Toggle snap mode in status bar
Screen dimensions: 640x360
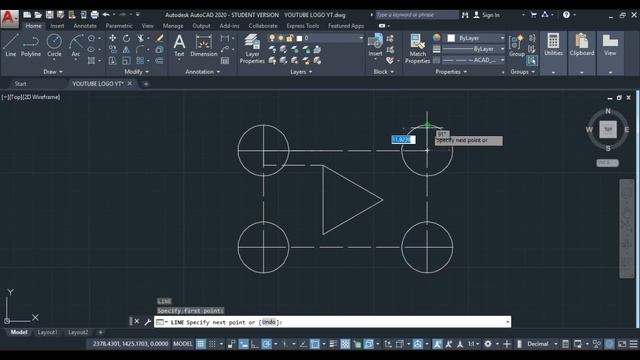click(x=212, y=344)
